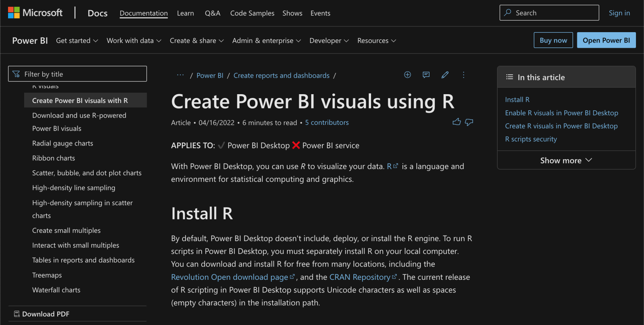Viewport: 644px width, 325px height.
Task: Open Create reports and dashboards breadcrumb
Action: point(281,75)
